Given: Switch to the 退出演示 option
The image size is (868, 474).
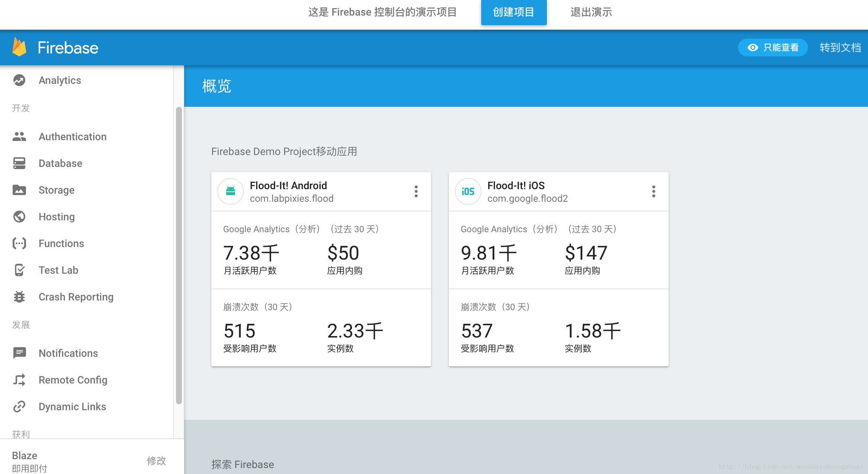Looking at the screenshot, I should click(591, 12).
